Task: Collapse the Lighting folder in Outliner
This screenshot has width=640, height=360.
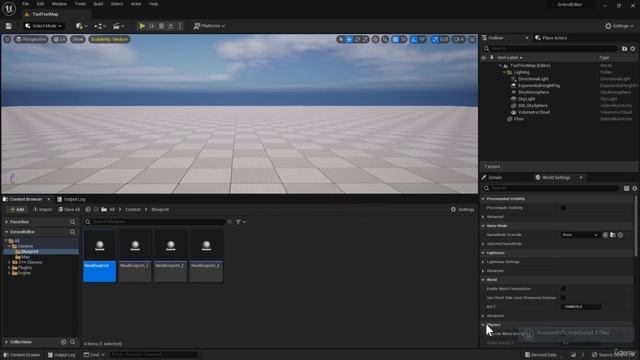Action: click(504, 72)
